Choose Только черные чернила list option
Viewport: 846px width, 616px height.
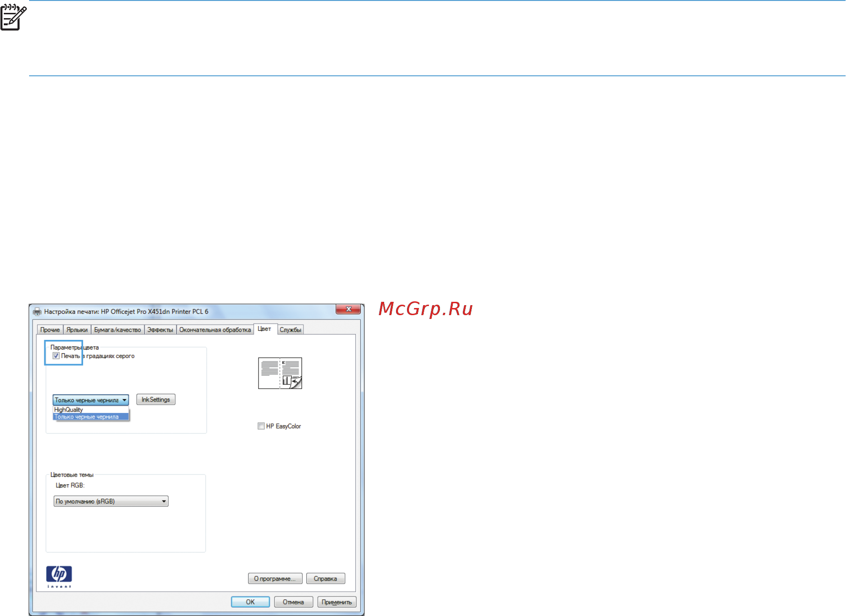(91, 417)
